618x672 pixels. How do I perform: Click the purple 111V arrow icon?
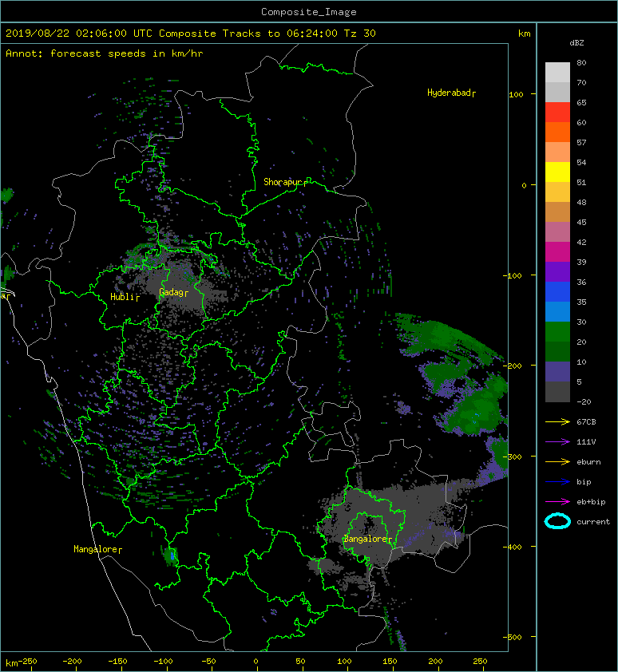pyautogui.click(x=557, y=442)
